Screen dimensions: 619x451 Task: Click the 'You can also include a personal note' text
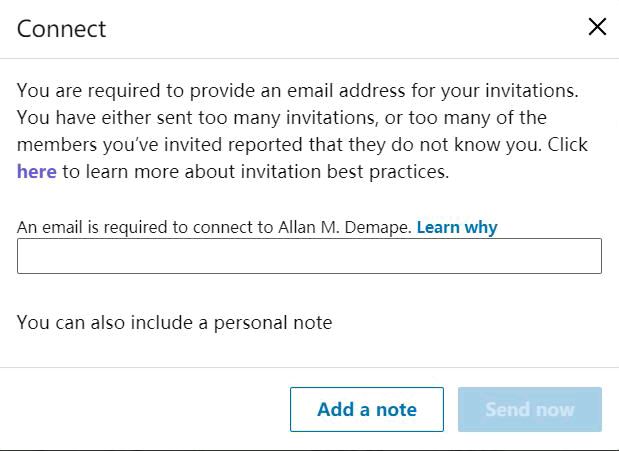174,322
